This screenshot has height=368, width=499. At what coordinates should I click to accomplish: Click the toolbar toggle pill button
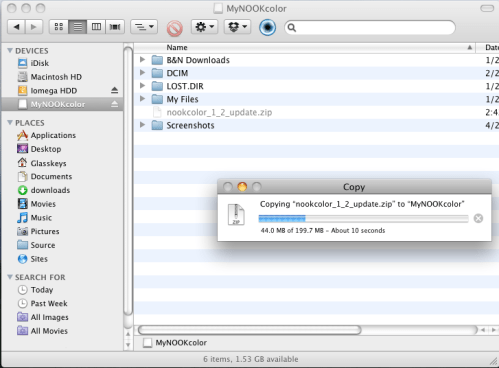coord(487,8)
